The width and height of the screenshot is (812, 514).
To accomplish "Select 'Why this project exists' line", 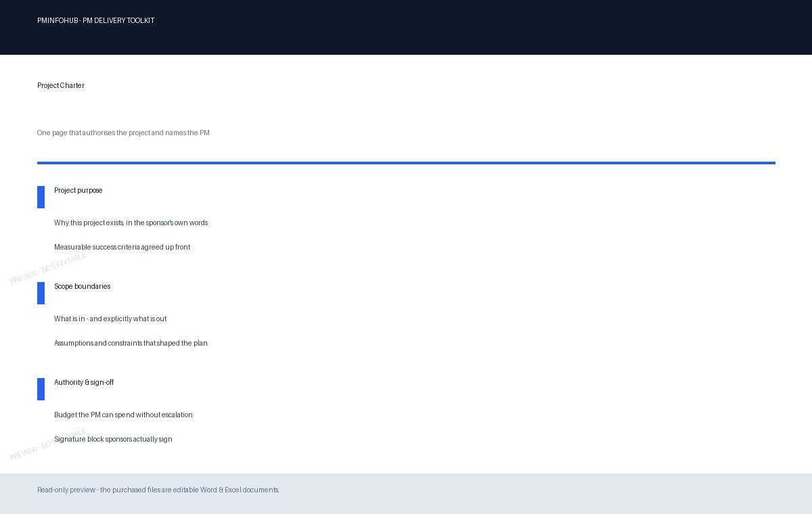I will [131, 223].
